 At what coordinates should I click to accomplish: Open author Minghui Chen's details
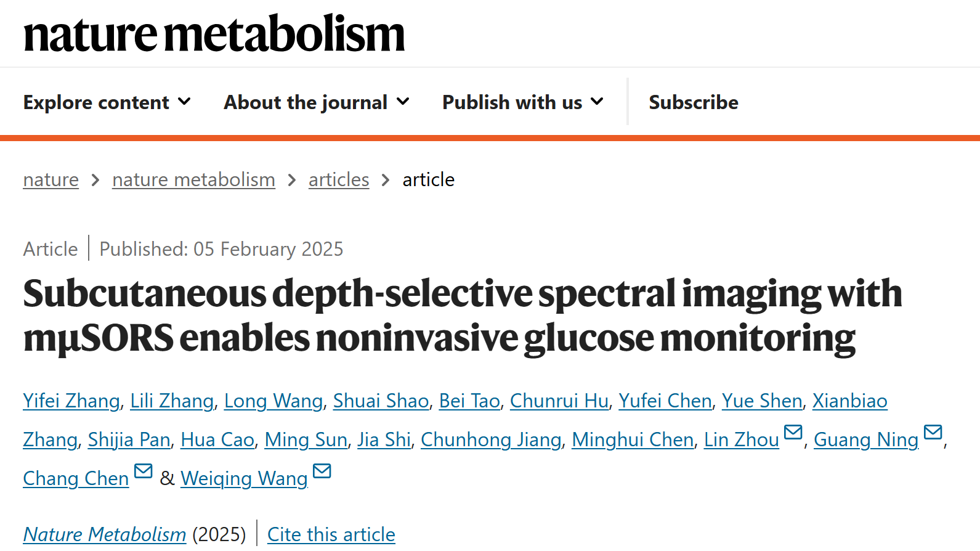tap(633, 440)
